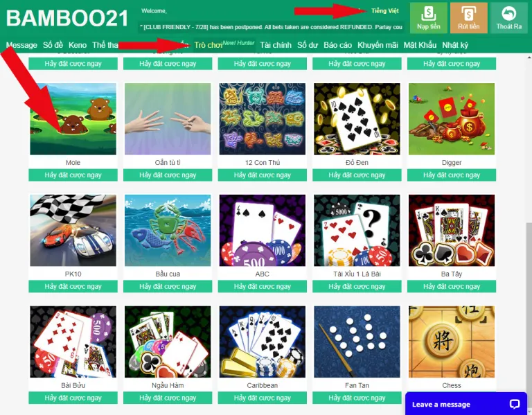Click bet button under Digger
This screenshot has height=415, width=532.
[x=452, y=175]
